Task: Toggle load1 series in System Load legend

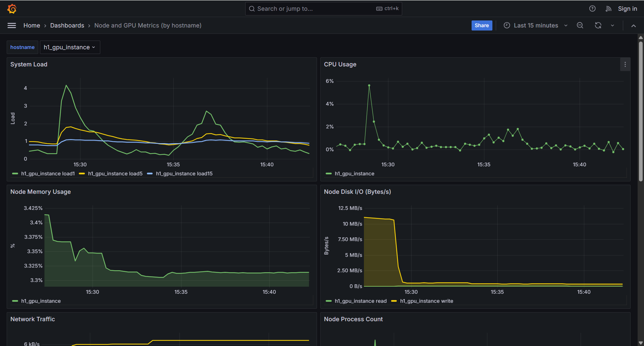Action: pos(48,174)
